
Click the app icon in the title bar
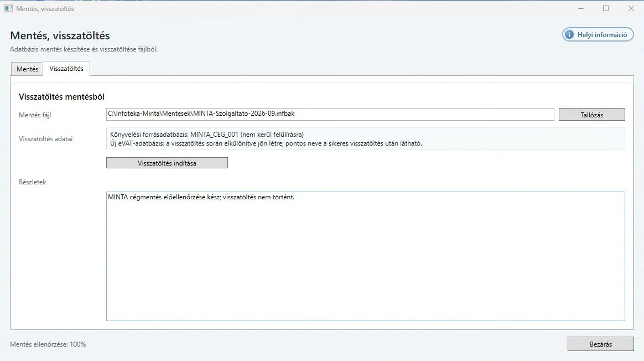[8, 8]
